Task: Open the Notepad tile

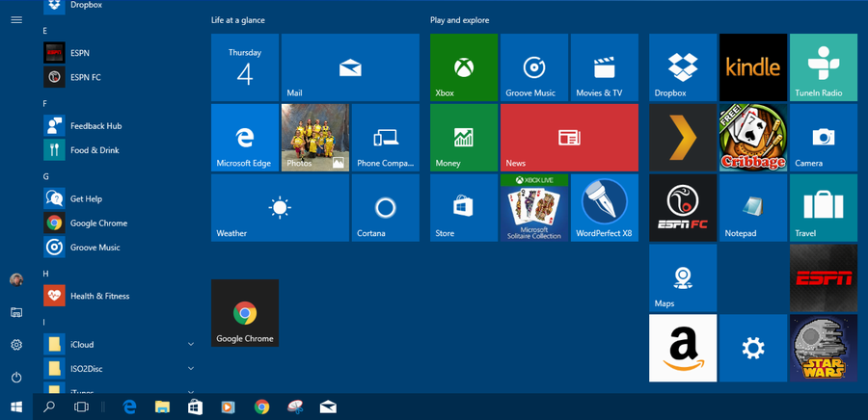Action: (753, 208)
